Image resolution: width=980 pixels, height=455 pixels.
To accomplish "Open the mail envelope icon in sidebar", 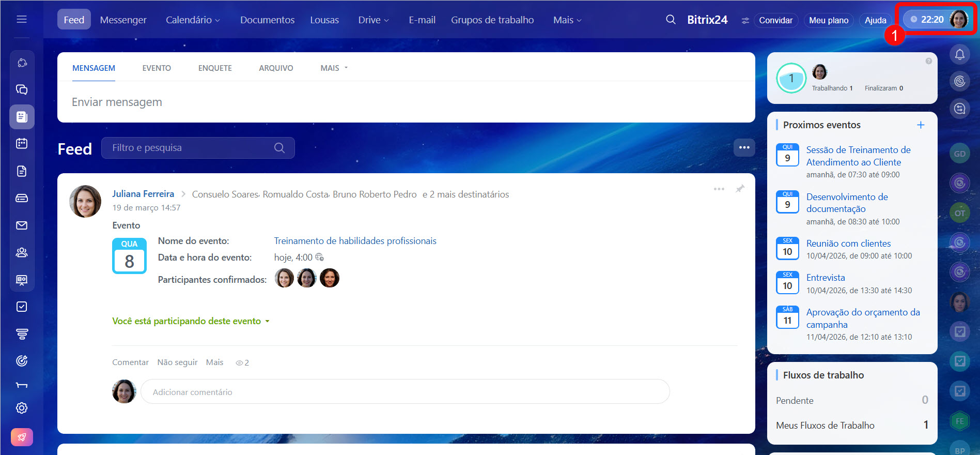I will pos(22,225).
